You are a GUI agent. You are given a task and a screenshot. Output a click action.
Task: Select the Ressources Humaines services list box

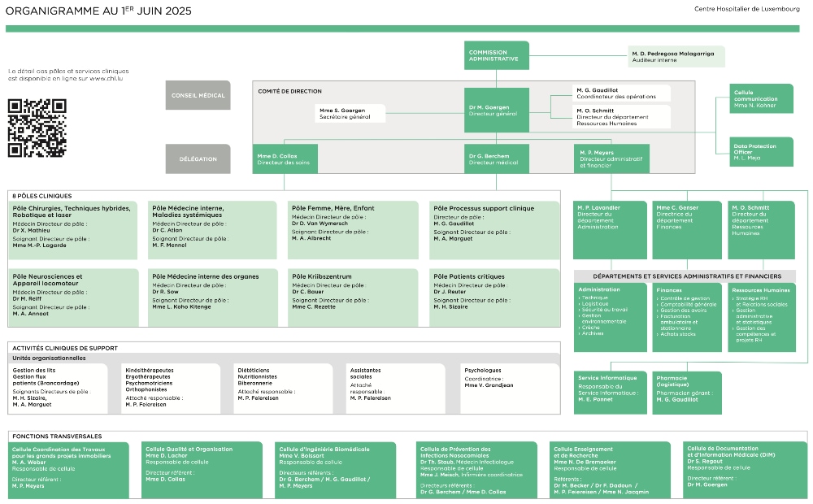pos(762,317)
